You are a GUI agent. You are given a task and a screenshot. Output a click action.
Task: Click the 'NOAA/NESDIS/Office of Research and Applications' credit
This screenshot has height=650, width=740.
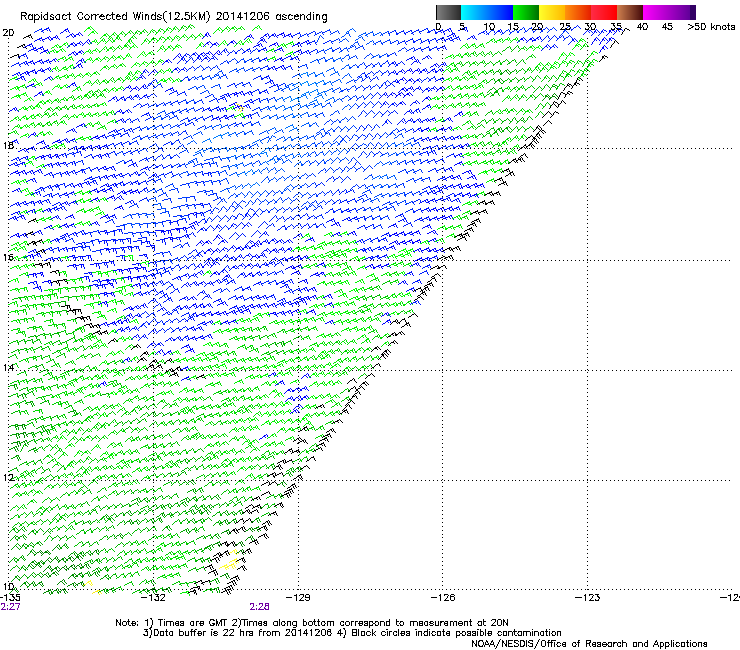pyautogui.click(x=589, y=644)
